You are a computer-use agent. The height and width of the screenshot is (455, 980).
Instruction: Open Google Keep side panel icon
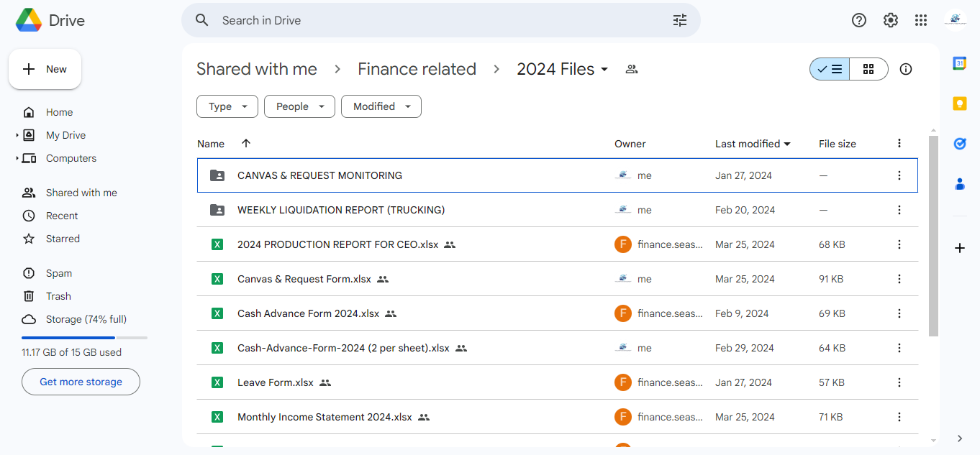959,104
